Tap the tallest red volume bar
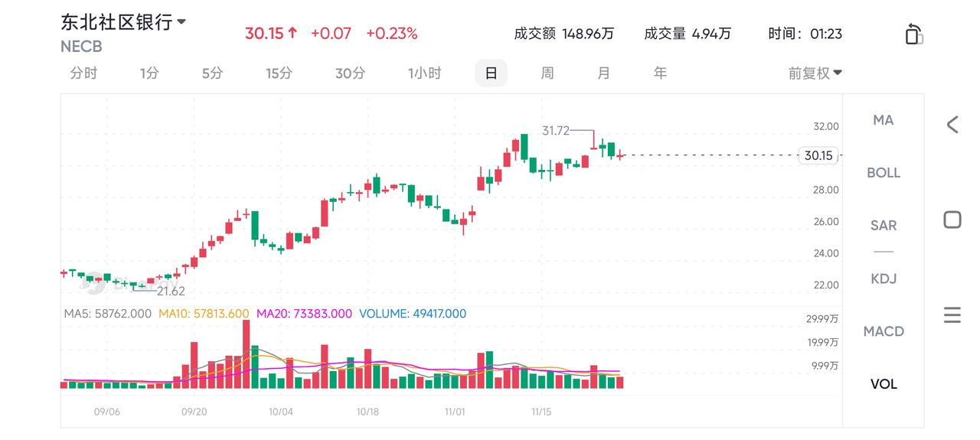Image resolution: width=980 pixels, height=440 pixels. [247, 354]
